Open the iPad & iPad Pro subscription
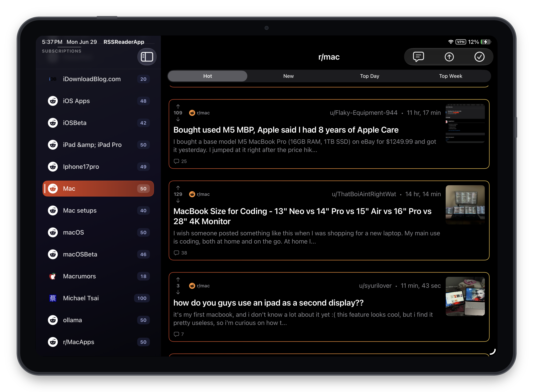Viewport: 533px width, 392px height. (x=98, y=145)
